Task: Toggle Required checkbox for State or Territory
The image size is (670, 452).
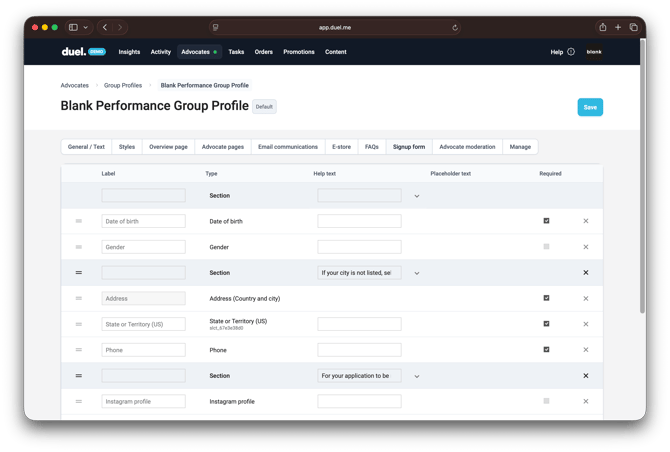Action: pyautogui.click(x=546, y=324)
